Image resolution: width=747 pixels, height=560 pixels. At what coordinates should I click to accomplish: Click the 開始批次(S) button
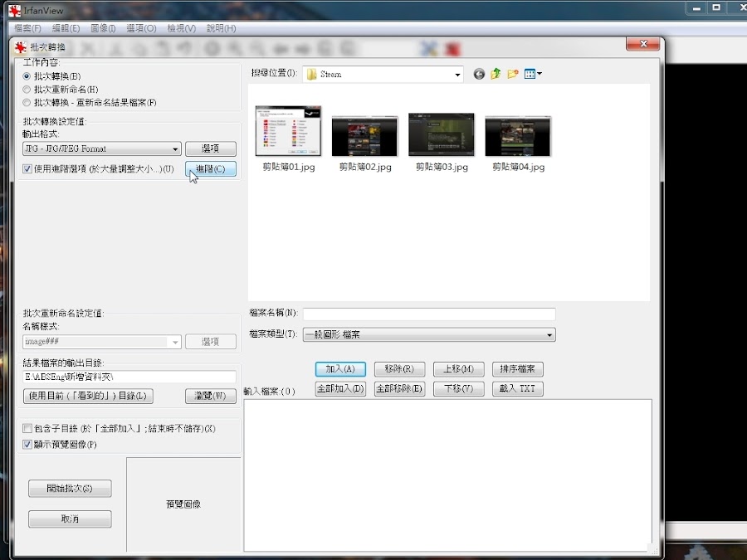pyautogui.click(x=70, y=489)
